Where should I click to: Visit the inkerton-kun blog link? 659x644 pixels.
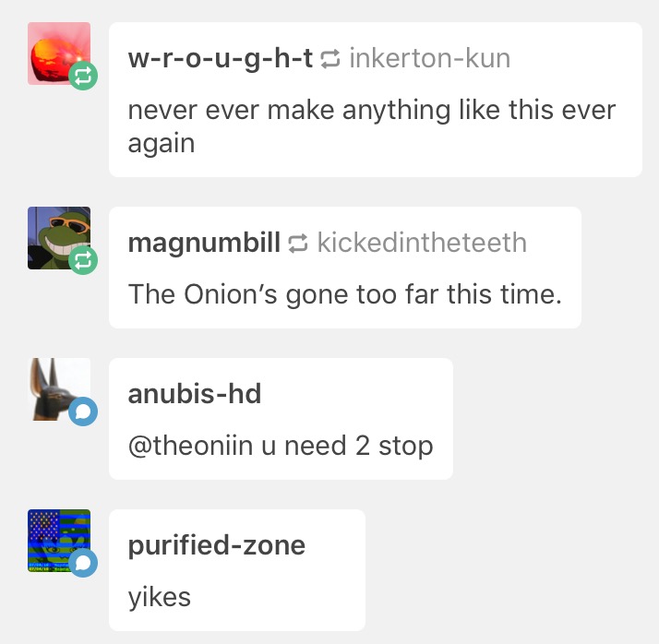click(430, 58)
